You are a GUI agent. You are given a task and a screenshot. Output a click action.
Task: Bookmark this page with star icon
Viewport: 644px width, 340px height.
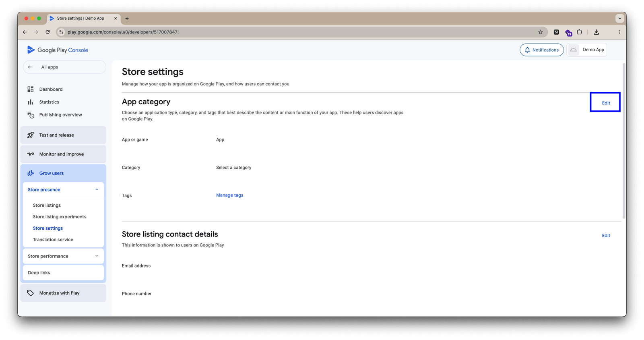[541, 32]
